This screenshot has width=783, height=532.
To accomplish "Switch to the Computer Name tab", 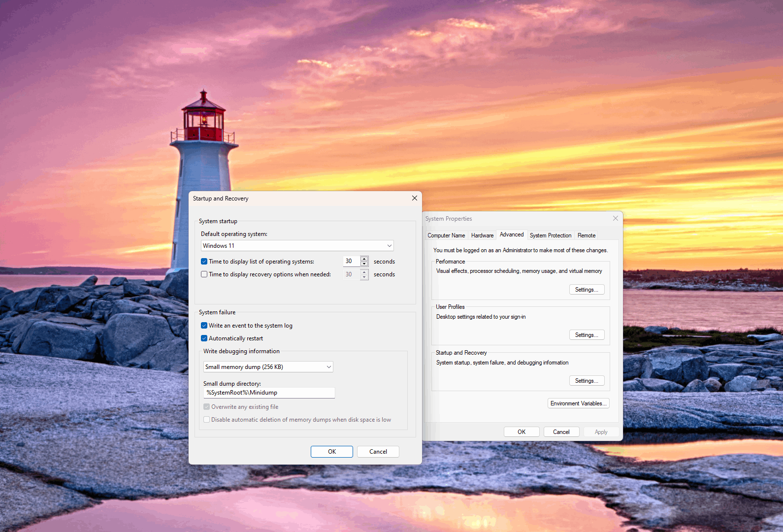I will (x=446, y=235).
